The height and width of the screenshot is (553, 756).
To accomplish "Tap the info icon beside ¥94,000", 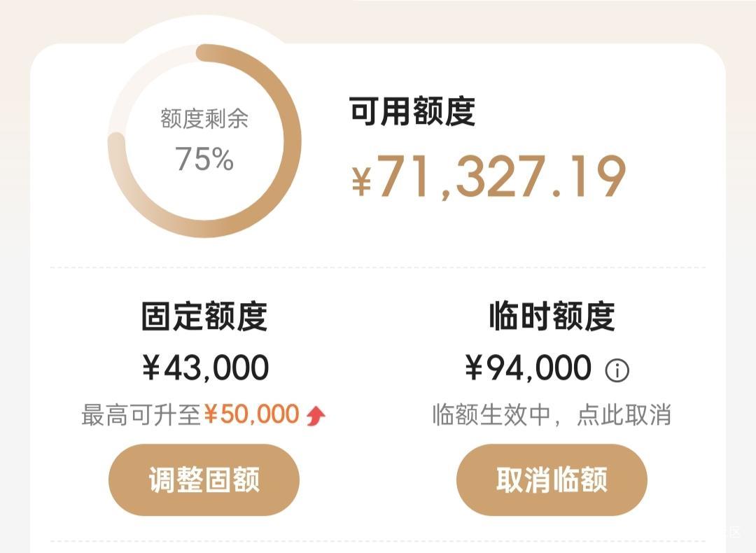I will tap(617, 370).
